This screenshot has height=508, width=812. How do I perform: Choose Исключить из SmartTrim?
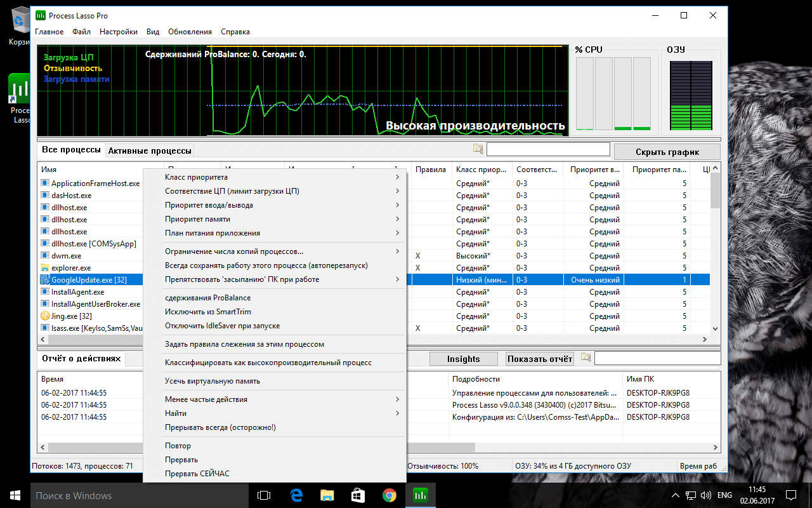275,312
